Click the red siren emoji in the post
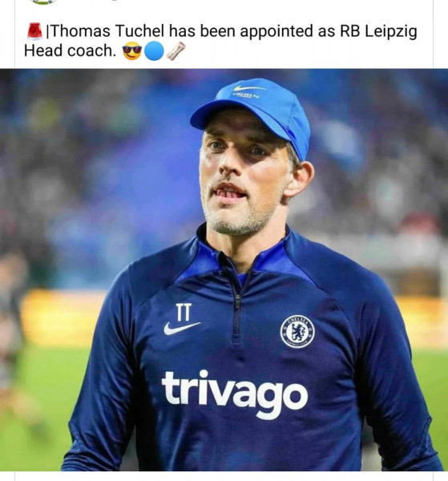 coord(34,31)
